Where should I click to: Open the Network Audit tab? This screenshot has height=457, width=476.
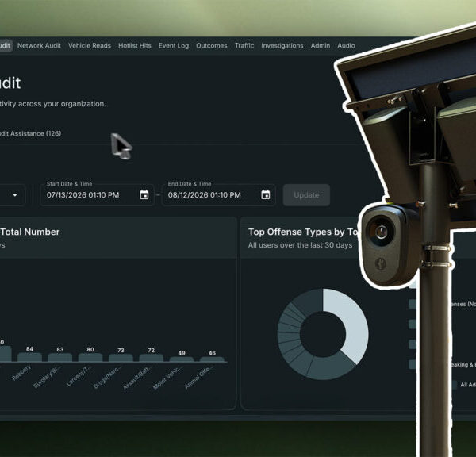39,45
